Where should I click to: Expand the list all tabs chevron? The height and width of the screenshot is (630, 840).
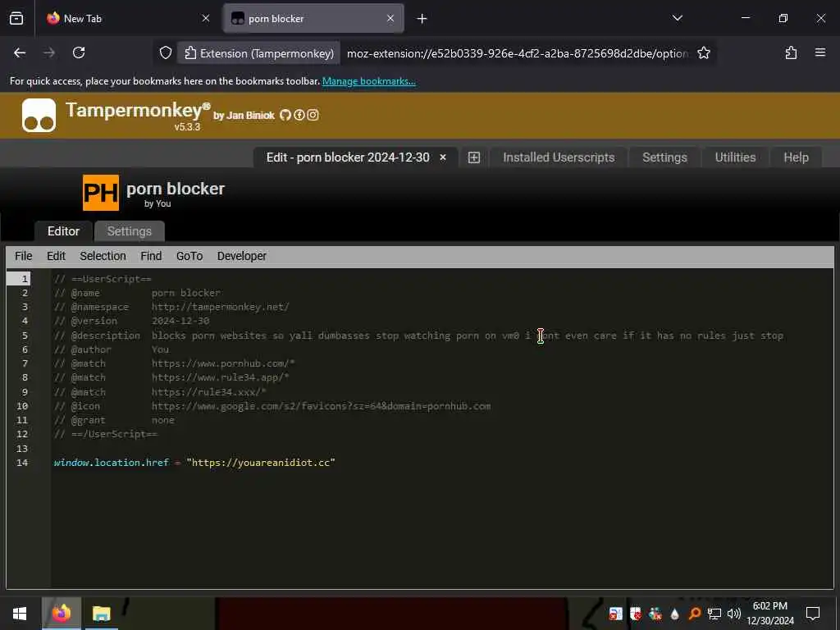[677, 18]
